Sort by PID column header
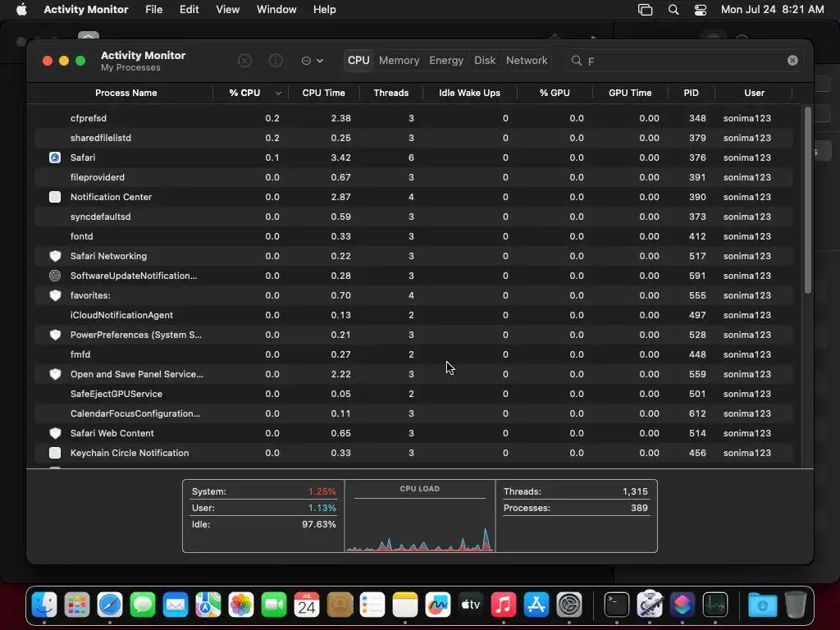Image resolution: width=840 pixels, height=630 pixels. 691,93
